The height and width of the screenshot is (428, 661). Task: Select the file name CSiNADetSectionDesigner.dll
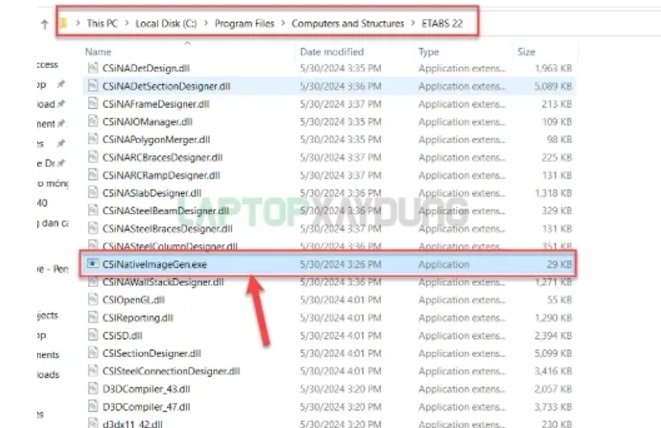click(x=166, y=86)
